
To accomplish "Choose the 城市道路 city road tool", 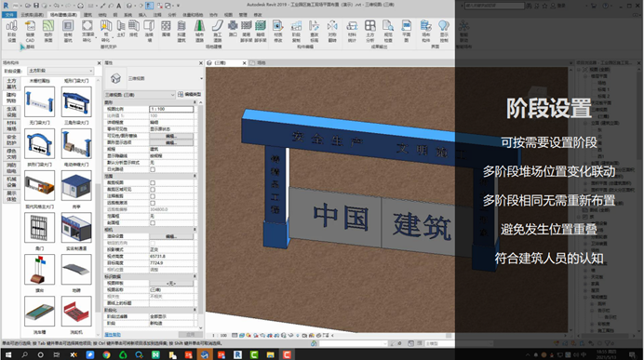I will pyautogui.click(x=199, y=32).
